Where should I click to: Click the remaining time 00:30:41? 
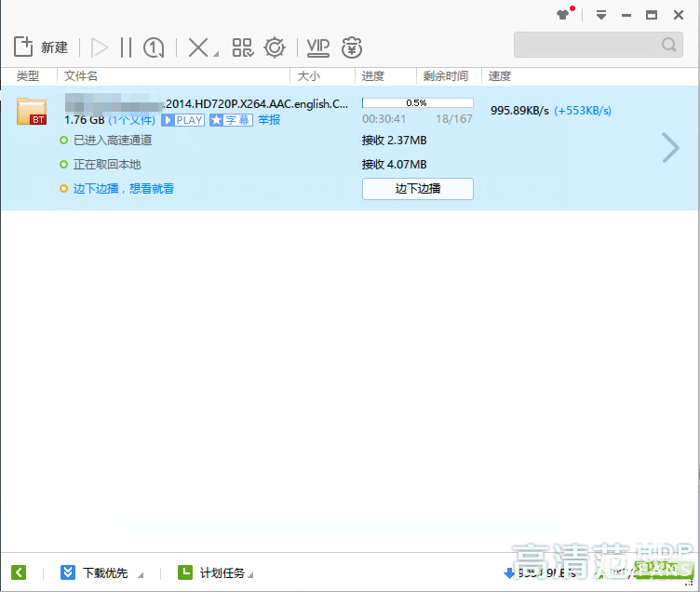click(384, 119)
